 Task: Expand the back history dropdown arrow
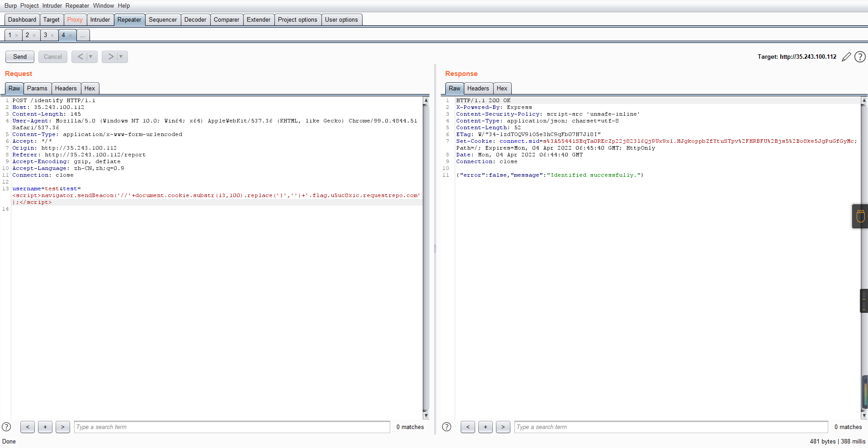(91, 57)
